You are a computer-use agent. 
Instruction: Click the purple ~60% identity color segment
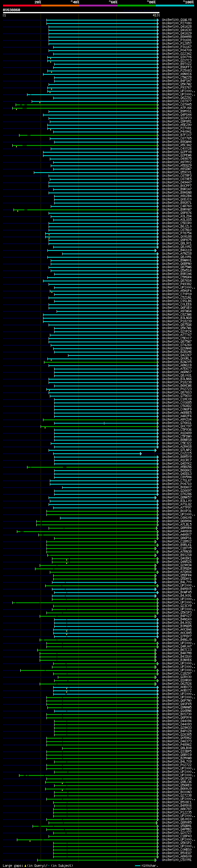point(98,6)
